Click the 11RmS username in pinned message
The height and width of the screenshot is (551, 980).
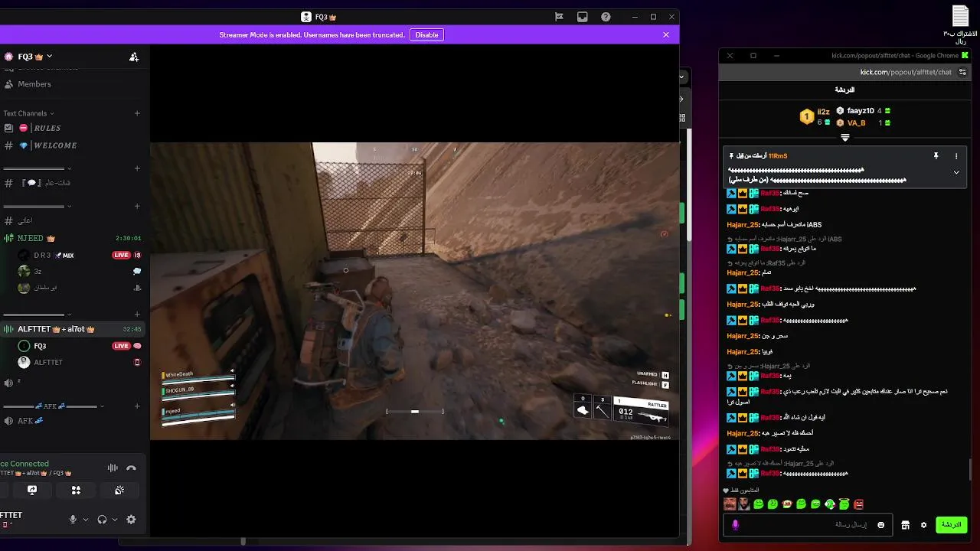[x=778, y=156]
